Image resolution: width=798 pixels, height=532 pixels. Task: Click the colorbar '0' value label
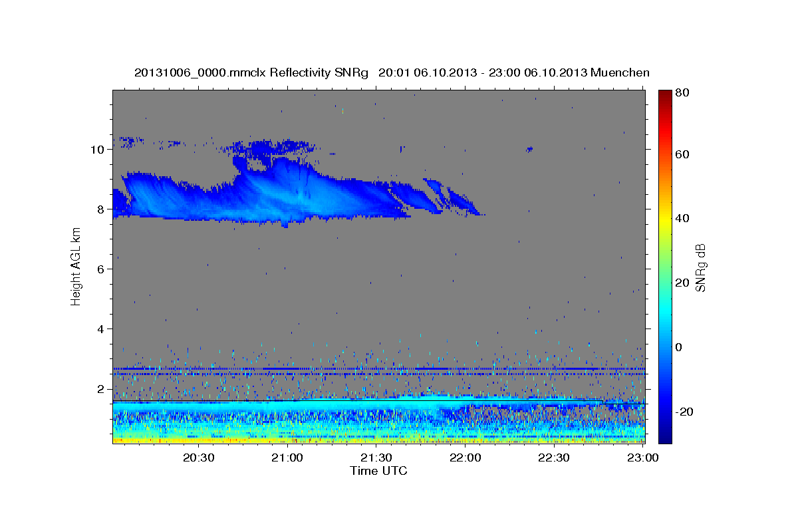click(x=679, y=347)
